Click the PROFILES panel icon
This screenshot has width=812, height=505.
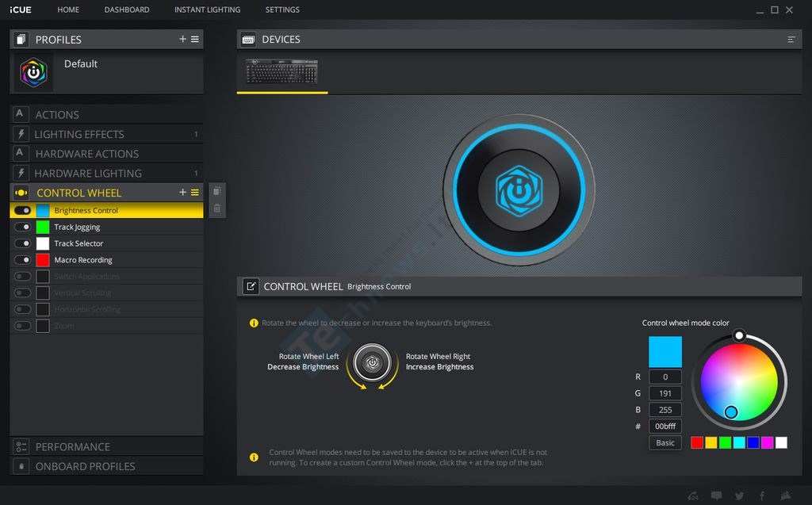coord(21,40)
